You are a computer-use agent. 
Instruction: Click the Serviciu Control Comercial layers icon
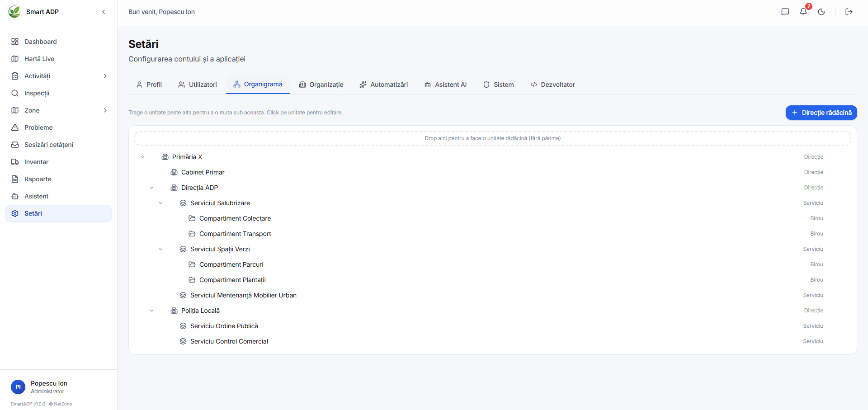(x=183, y=341)
